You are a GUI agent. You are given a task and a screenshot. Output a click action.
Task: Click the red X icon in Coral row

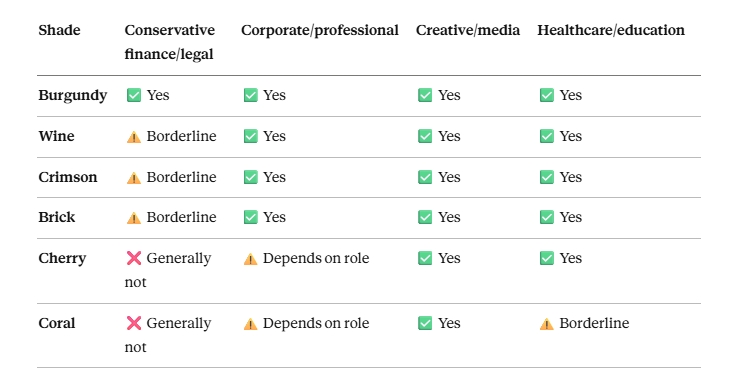click(134, 323)
